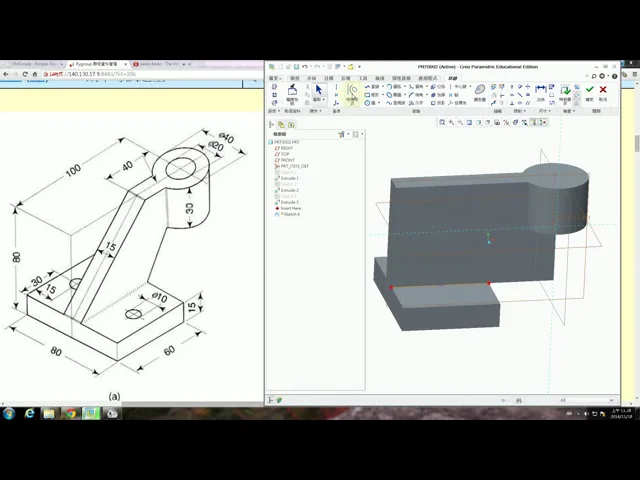Screen dimensions: 640x480
Task: Click Zoom Out in graphics toolbar
Action: pos(460,122)
